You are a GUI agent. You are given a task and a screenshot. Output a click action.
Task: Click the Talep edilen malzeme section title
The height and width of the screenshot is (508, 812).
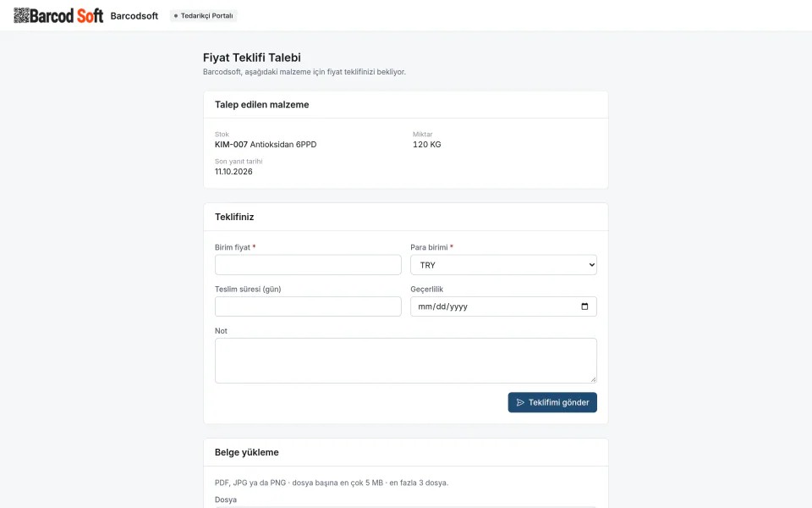(261, 105)
